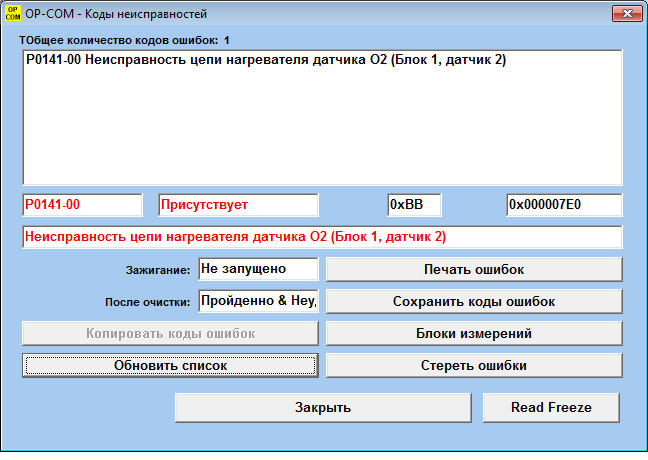Image resolution: width=648 pixels, height=460 pixels.
Task: Click the Копировать коды ошибок button
Action: click(x=170, y=334)
